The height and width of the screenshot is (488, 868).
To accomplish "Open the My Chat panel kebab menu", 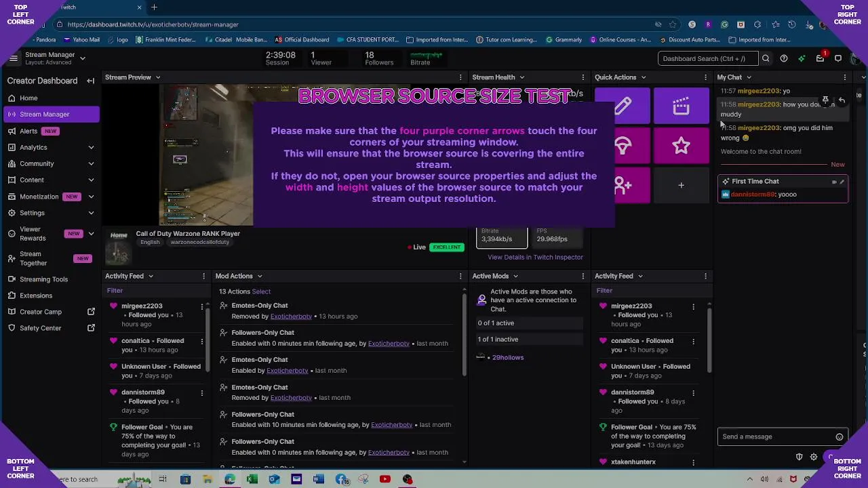I will (x=845, y=77).
